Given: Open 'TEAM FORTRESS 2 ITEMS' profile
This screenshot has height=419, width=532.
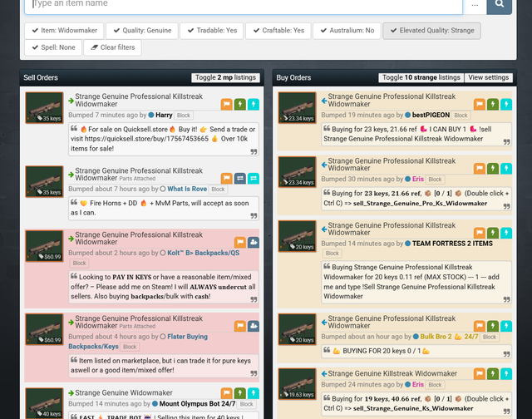Looking at the screenshot, I should point(452,244).
